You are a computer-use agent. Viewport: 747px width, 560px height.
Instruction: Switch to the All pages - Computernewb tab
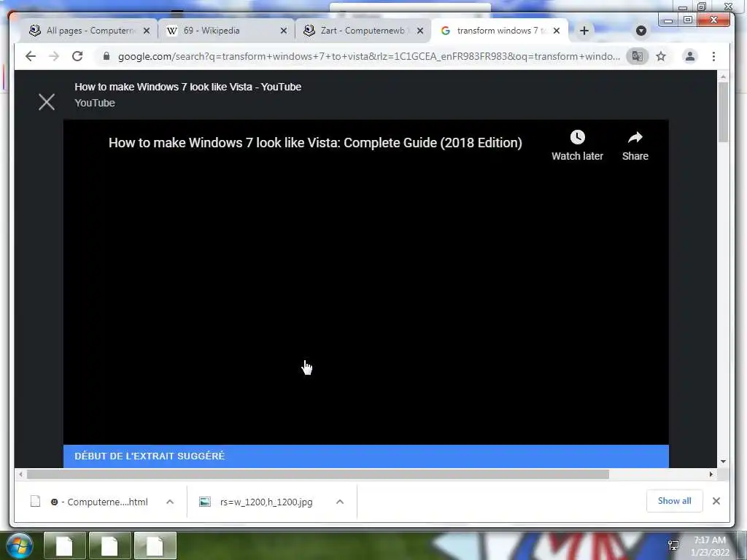88,31
